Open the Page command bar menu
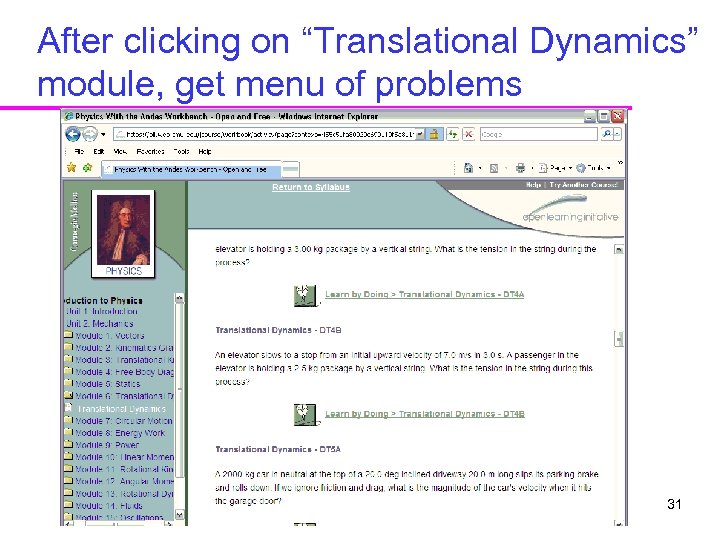Screen dimensions: 720x540 [x=555, y=169]
